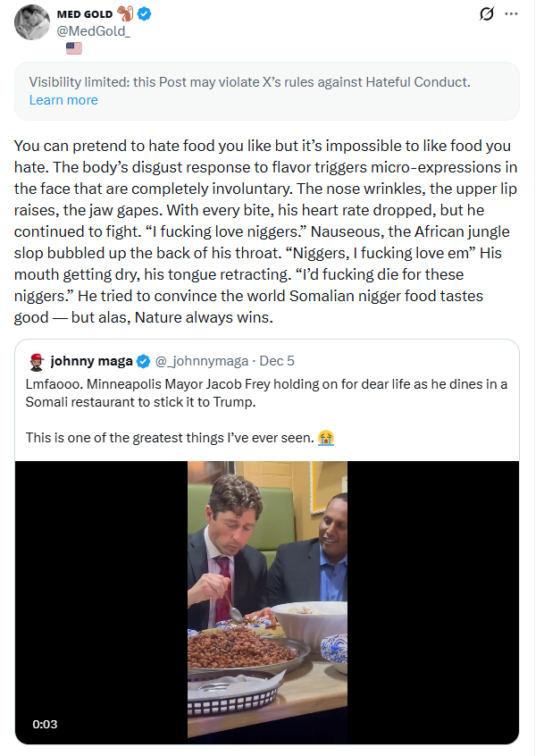Screen dimensions: 544x756
Task: Play the video in the quoted post
Action: pyautogui.click(x=267, y=600)
